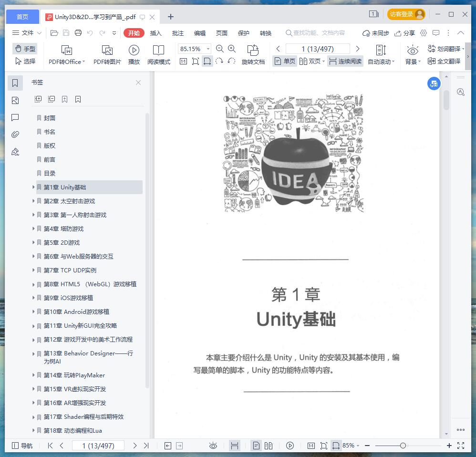Click the last page arrow in status bar
The height and width of the screenshot is (457, 476).
point(146,446)
